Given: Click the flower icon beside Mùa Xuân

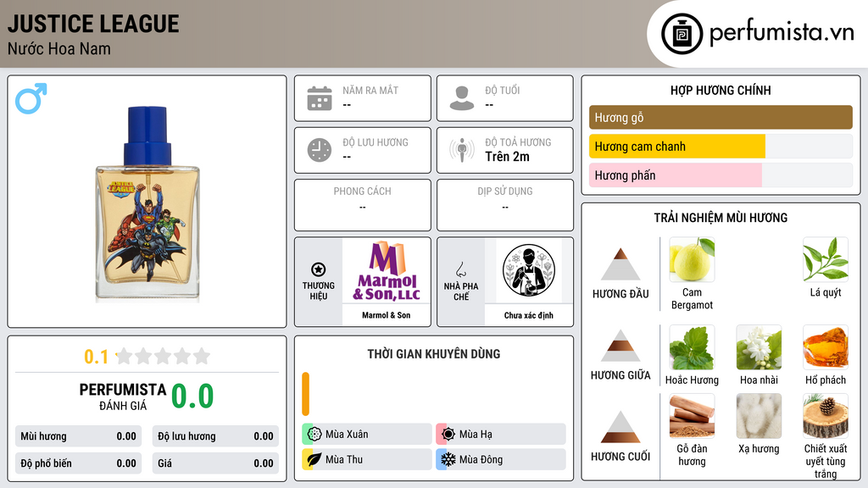Looking at the screenshot, I should [314, 434].
